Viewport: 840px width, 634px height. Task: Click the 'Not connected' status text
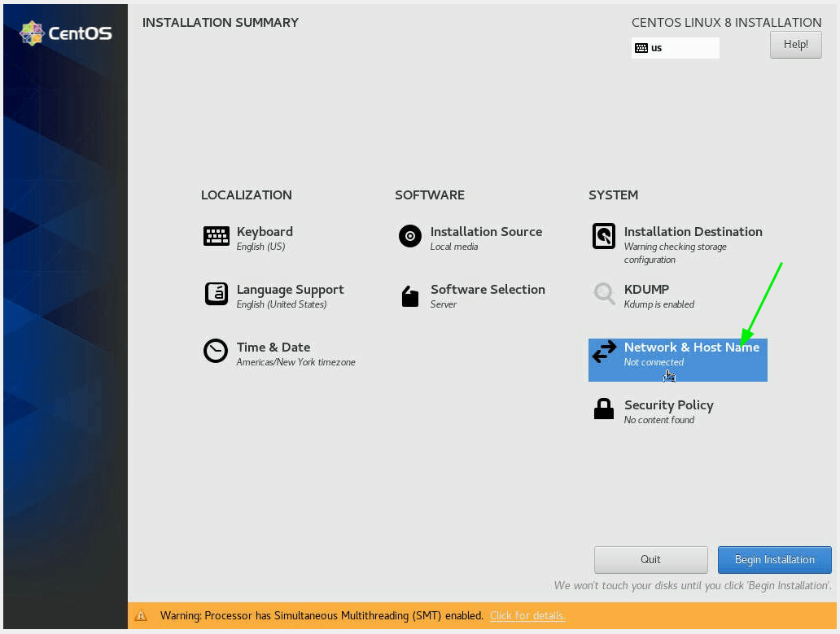(654, 362)
